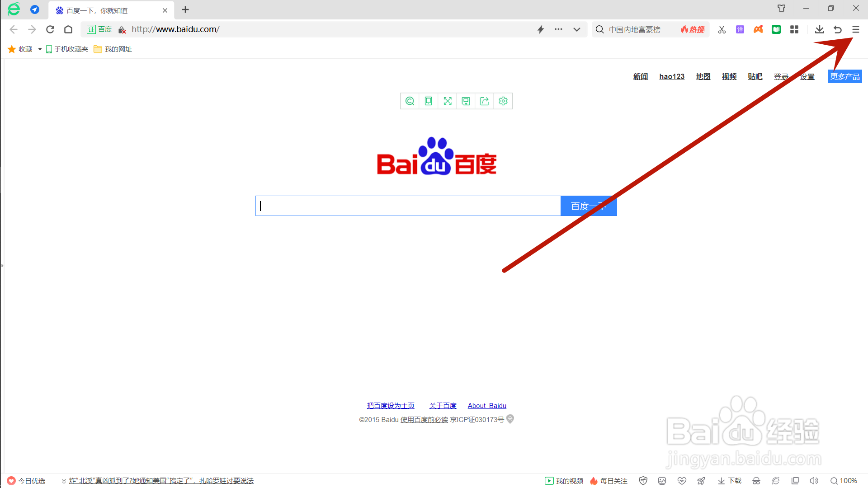868x488 pixels.
Task: Click the green share icon
Action: pyautogui.click(x=485, y=101)
